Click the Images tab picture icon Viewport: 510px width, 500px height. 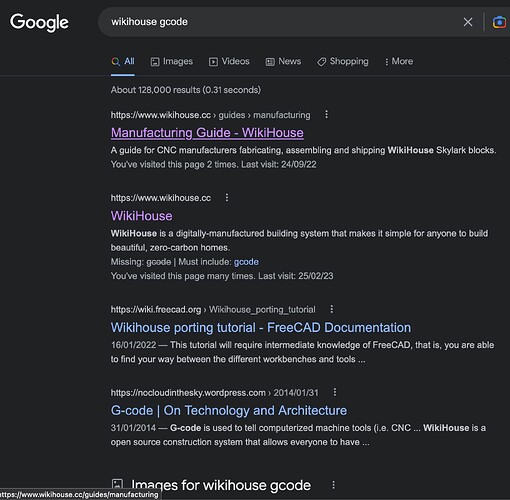point(155,62)
